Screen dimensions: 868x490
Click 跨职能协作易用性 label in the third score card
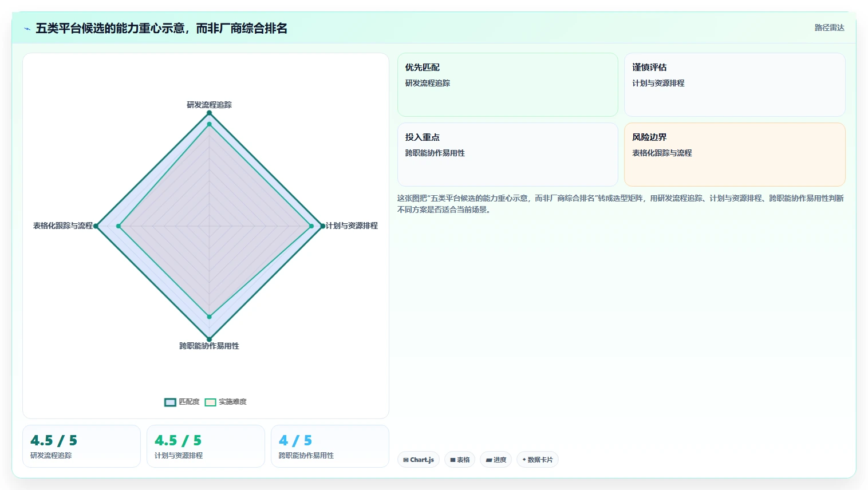pos(306,456)
